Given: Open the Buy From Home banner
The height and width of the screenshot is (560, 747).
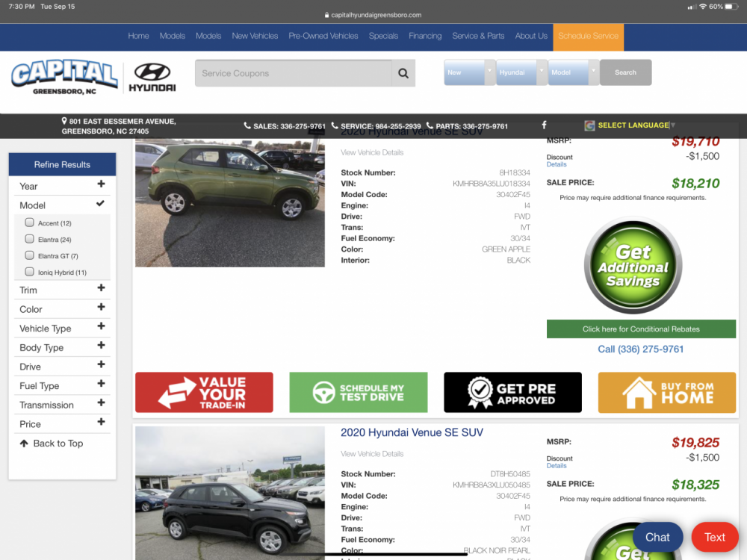Looking at the screenshot, I should pos(667,392).
